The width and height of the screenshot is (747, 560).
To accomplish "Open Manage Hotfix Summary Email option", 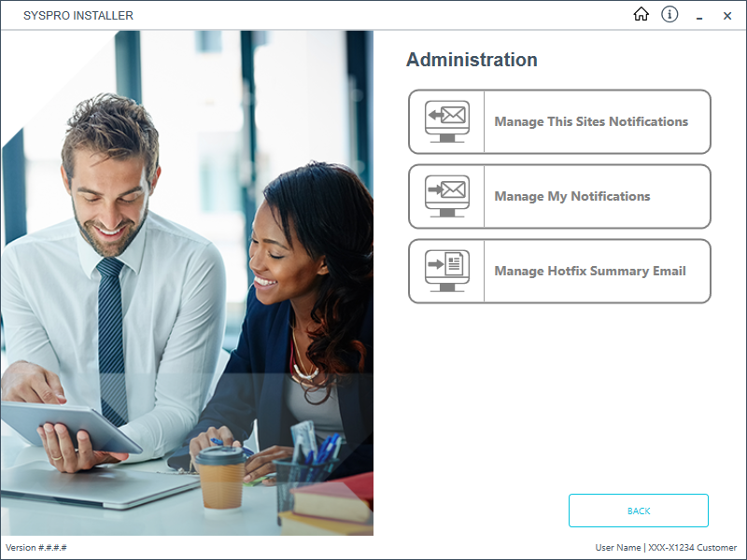I will click(559, 271).
